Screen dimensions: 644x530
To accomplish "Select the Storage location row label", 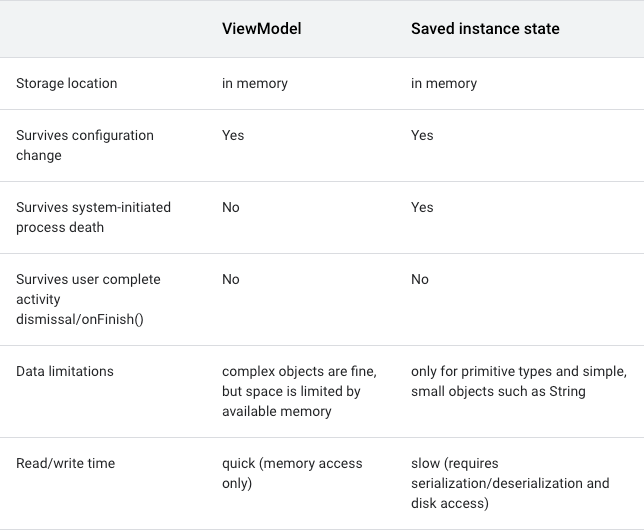I will [66, 83].
